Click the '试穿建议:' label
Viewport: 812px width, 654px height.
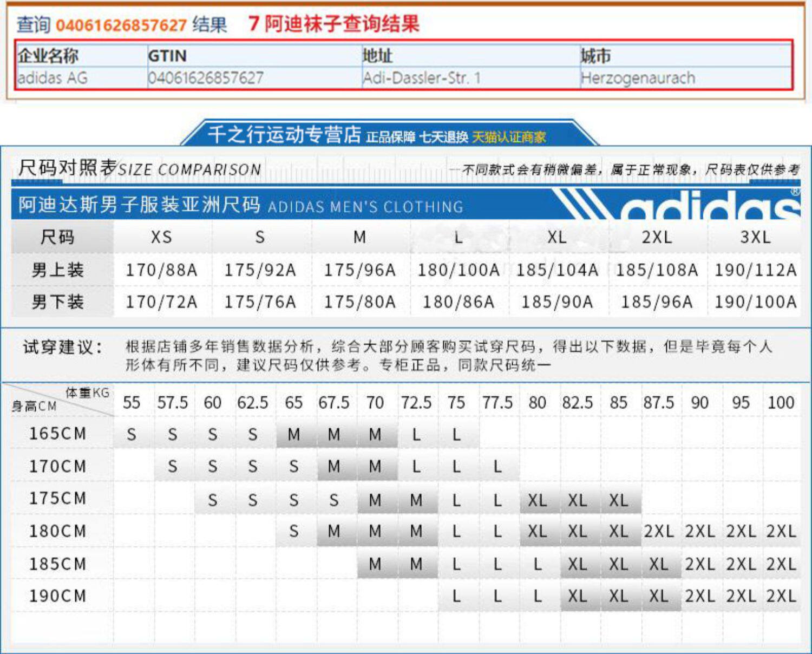point(62,347)
